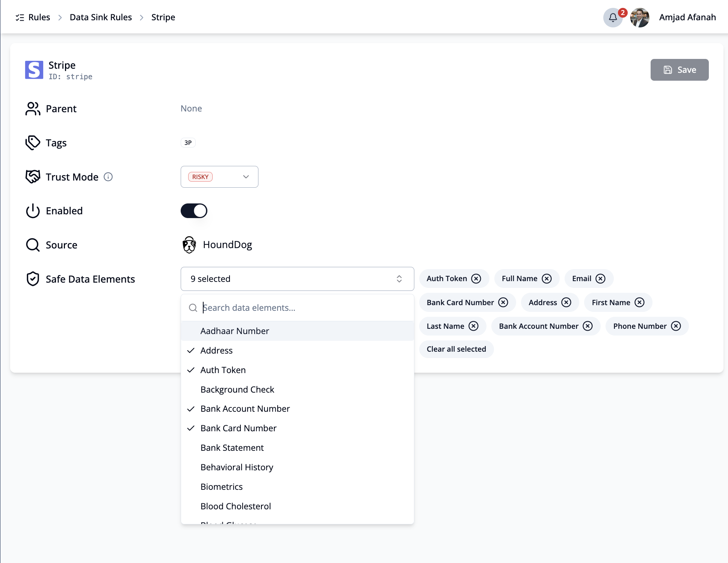The width and height of the screenshot is (728, 563).
Task: Select Blood Cholesterol option
Action: [x=298, y=506]
